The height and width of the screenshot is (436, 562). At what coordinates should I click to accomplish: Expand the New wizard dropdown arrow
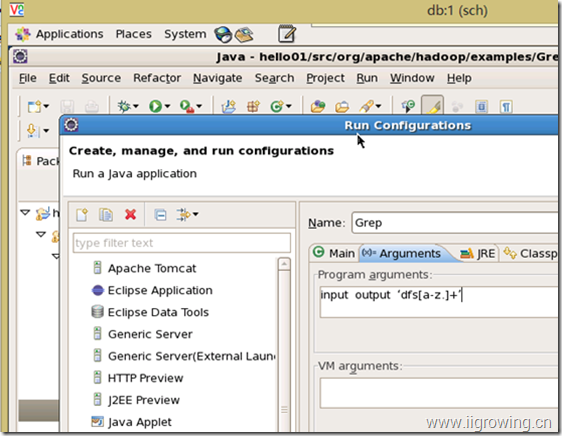tap(46, 106)
